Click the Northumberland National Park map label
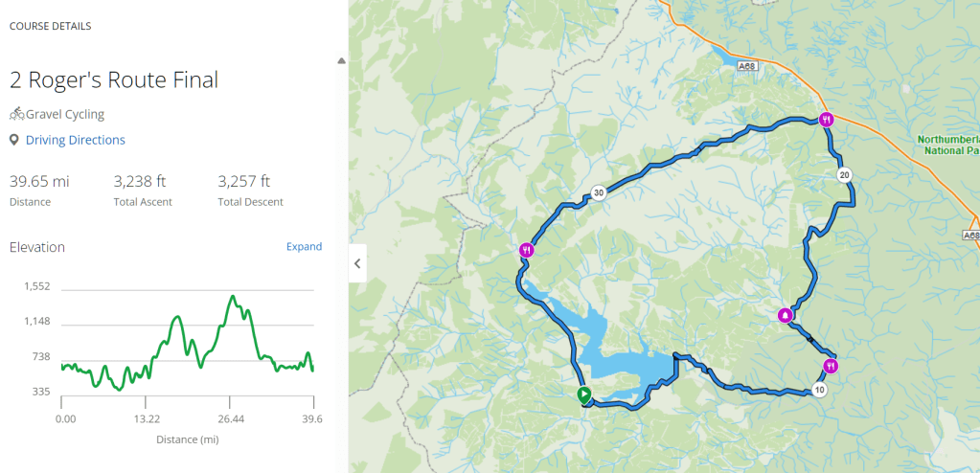Viewport: 980px width, 473px height. [x=947, y=145]
